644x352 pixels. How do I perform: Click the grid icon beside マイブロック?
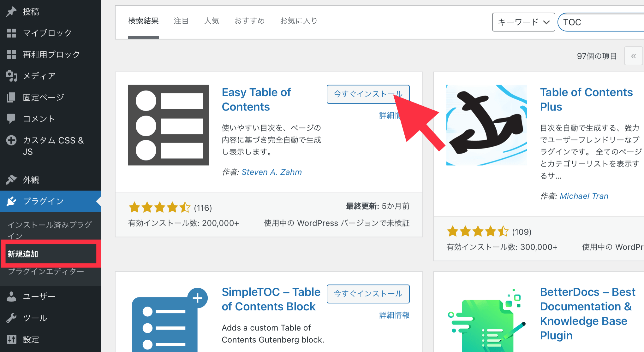[x=11, y=33]
